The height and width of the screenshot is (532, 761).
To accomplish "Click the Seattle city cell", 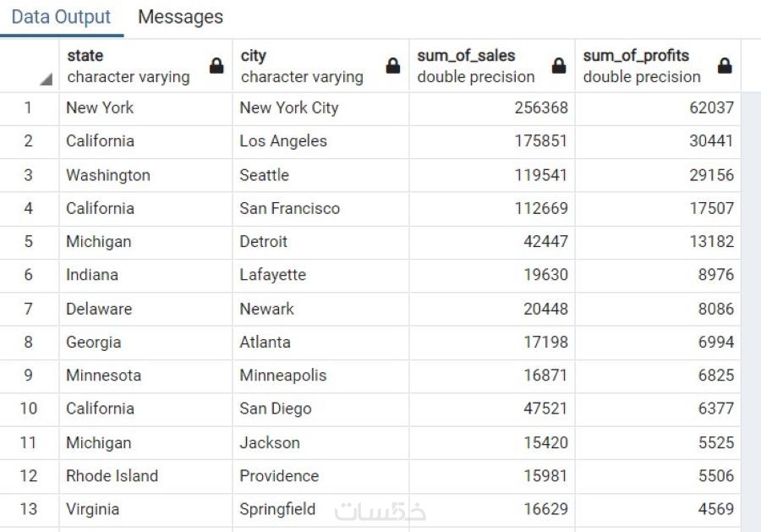I will [264, 175].
